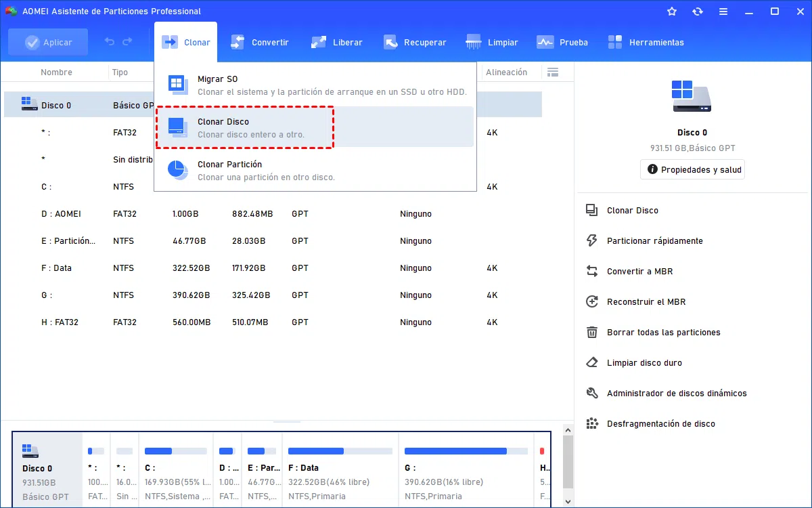Click the Propiedades y salud button
The image size is (812, 508).
point(692,170)
